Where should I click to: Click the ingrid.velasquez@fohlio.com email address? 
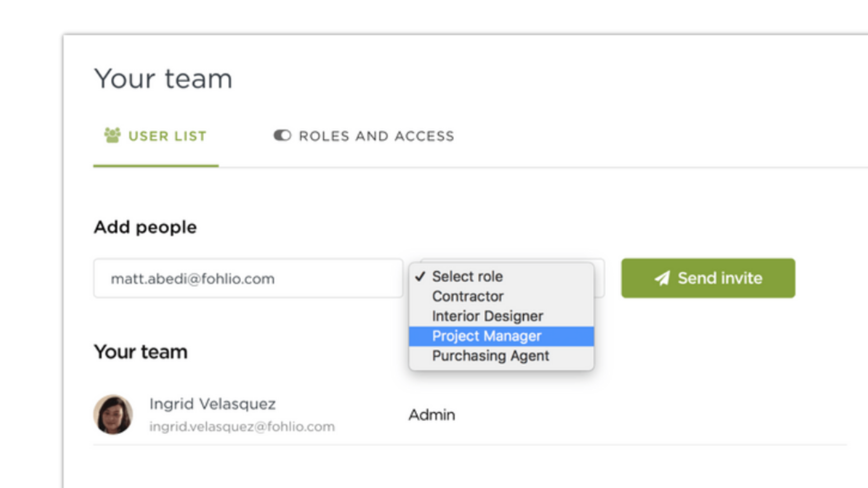[x=242, y=427]
